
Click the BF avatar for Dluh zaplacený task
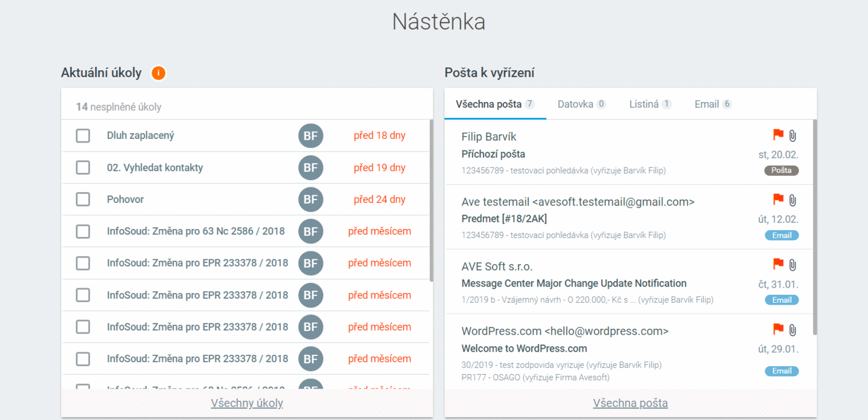tap(310, 136)
